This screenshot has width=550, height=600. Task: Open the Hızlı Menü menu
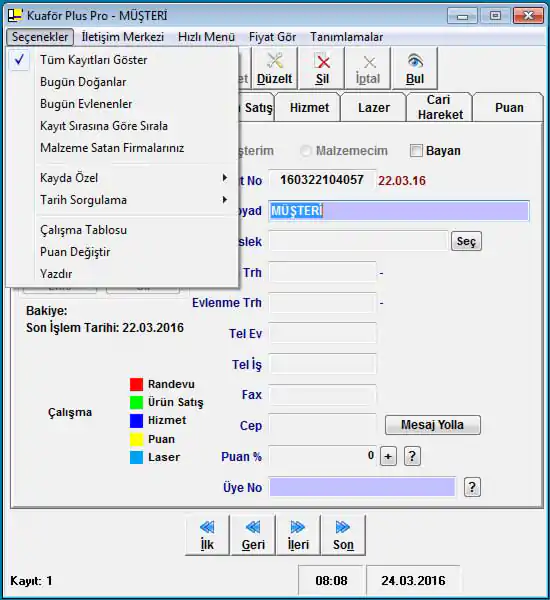point(206,37)
